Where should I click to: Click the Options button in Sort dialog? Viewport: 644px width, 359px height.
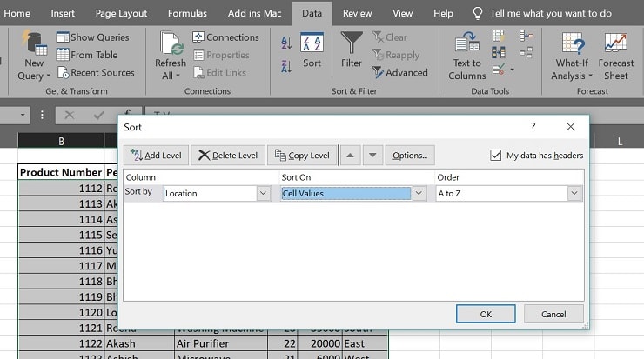tap(410, 156)
